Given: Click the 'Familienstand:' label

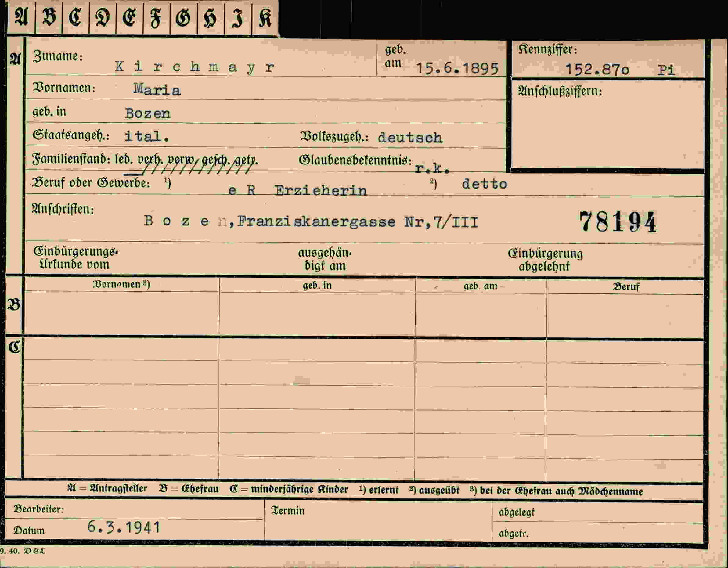Looking at the screenshot, I should (x=71, y=159).
